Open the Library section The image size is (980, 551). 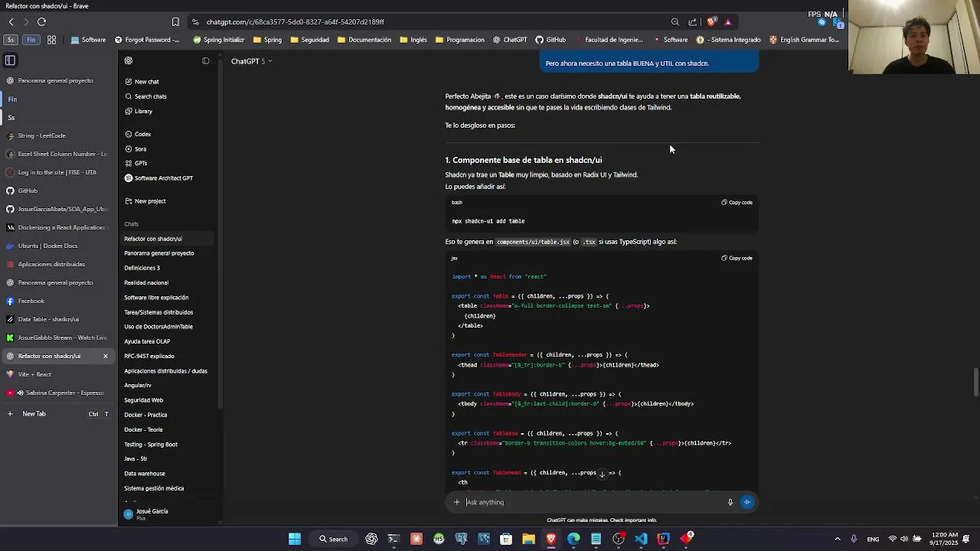point(143,111)
